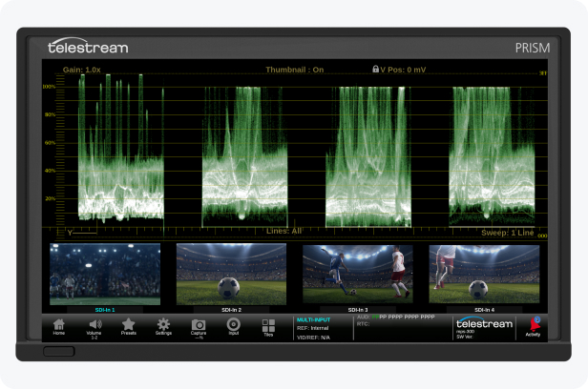Open the Volume 1-2 control
This screenshot has width=588, height=389.
94,329
